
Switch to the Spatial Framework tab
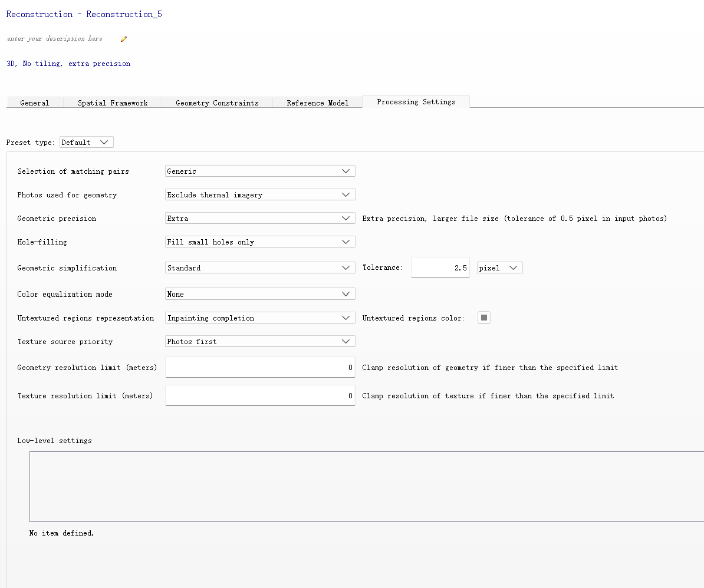tap(113, 103)
